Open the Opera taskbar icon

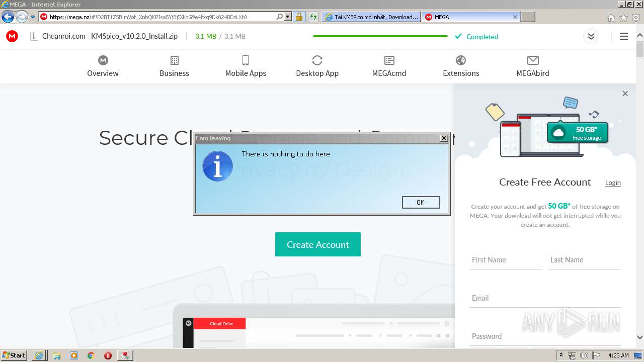pos(108,355)
